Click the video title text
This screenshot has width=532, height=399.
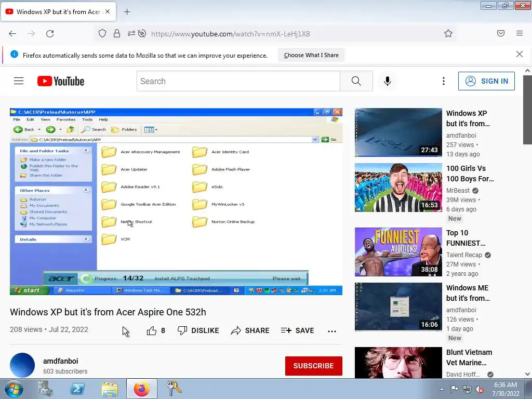(x=108, y=312)
